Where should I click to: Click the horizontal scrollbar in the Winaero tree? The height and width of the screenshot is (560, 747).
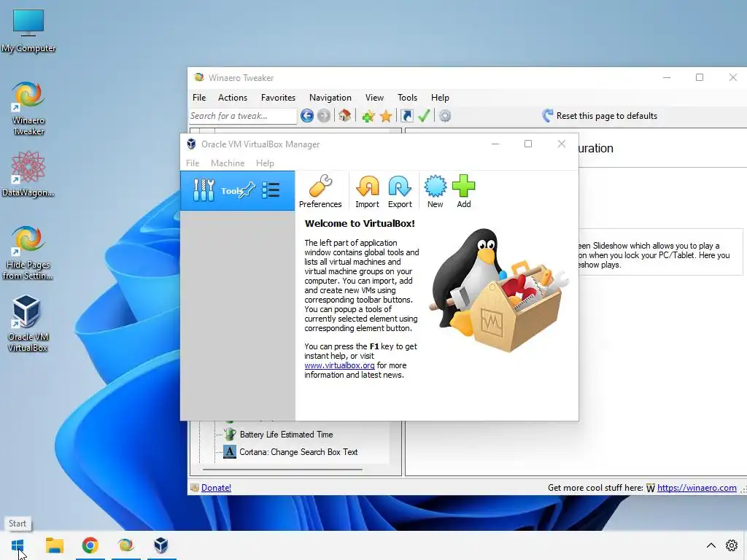point(282,470)
